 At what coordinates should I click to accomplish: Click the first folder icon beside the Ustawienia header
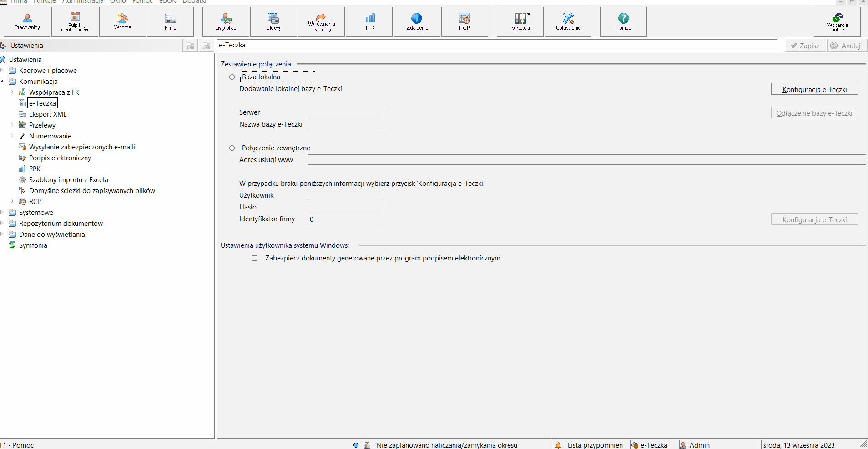point(190,46)
